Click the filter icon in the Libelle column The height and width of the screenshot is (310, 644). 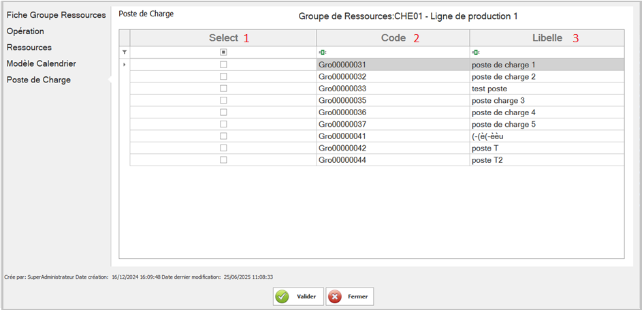coord(474,52)
